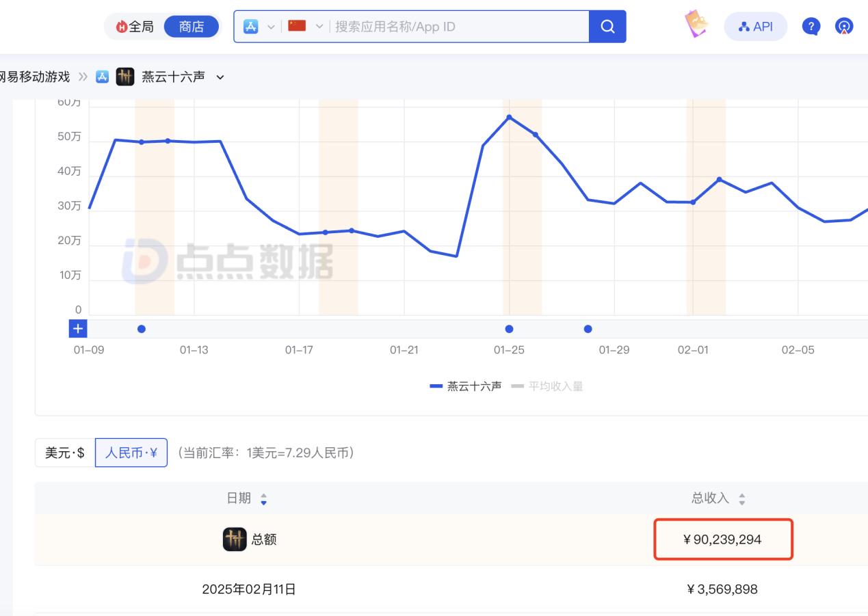Image resolution: width=868 pixels, height=616 pixels.
Task: Click the search magnifier button
Action: pos(607,27)
